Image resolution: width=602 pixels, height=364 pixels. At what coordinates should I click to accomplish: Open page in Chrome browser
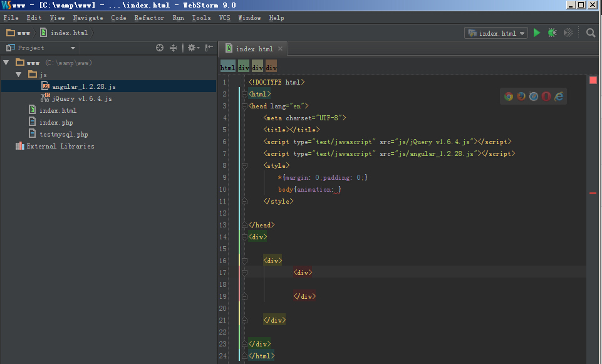(509, 96)
